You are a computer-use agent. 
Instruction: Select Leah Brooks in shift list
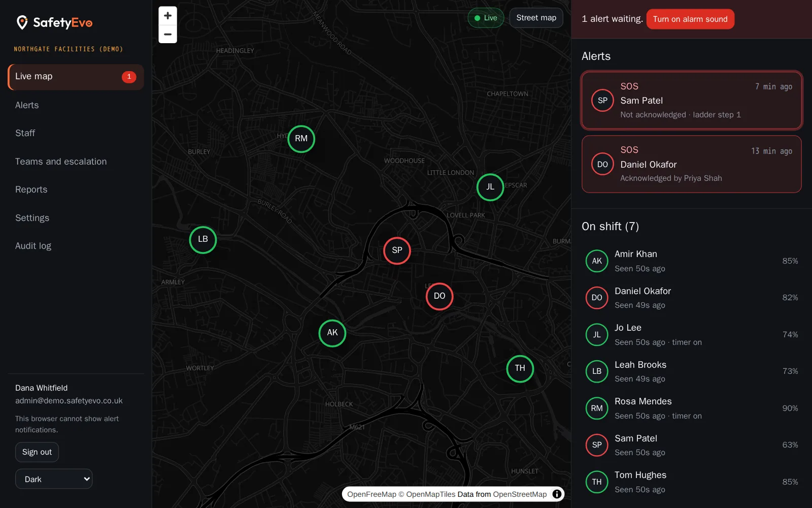692,371
